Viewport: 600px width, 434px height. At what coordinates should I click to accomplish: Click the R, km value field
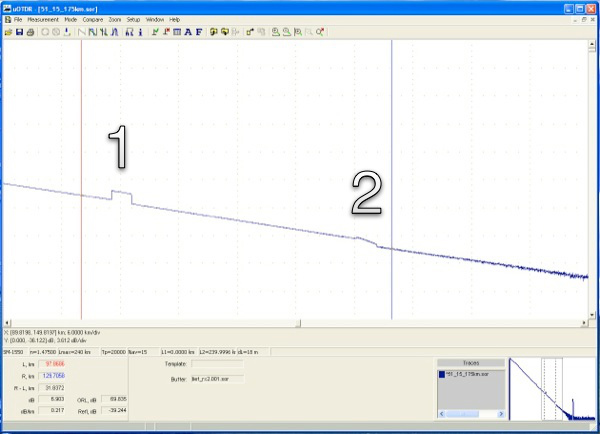click(x=54, y=376)
